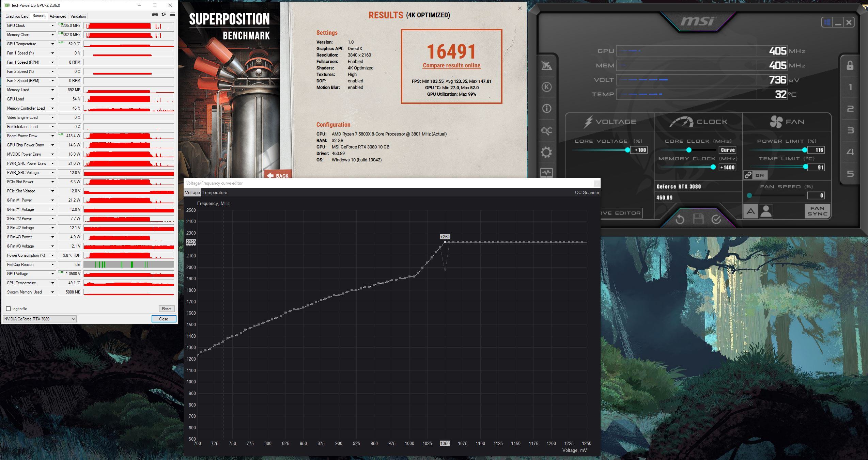Expand Memory Clock sensor dropdown

(x=52, y=35)
